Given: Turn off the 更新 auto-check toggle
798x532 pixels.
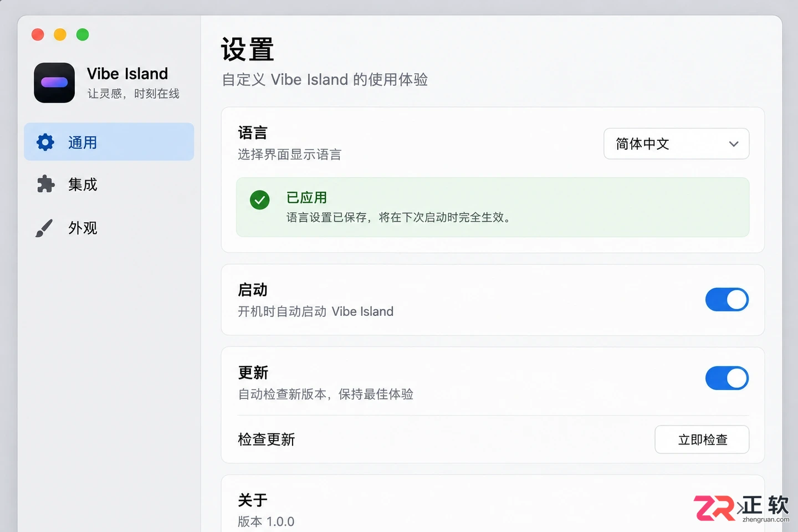Looking at the screenshot, I should pos(727,378).
